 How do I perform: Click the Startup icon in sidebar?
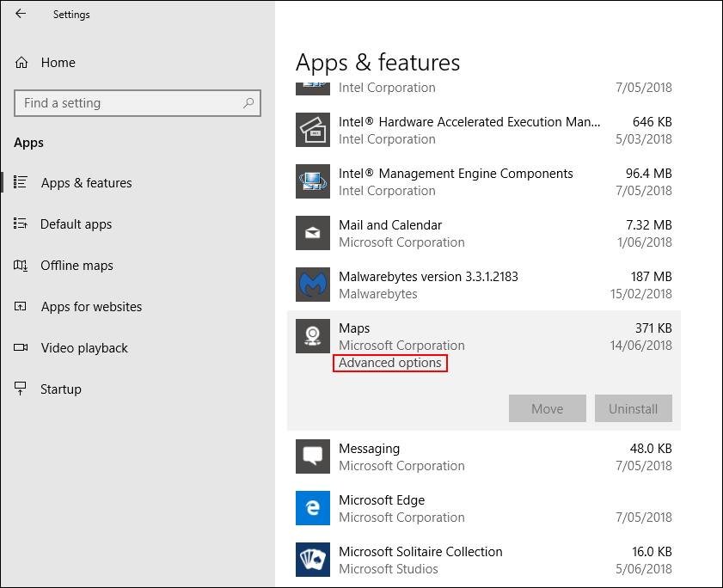pos(21,389)
